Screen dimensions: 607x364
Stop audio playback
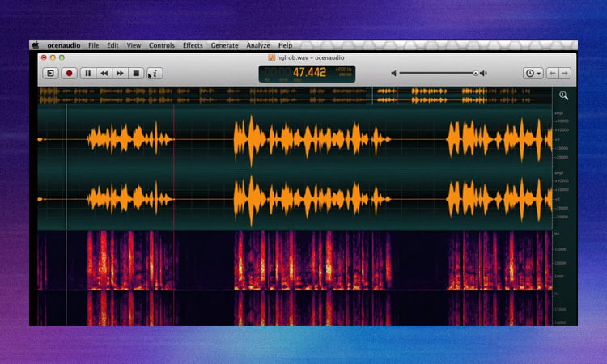point(136,73)
